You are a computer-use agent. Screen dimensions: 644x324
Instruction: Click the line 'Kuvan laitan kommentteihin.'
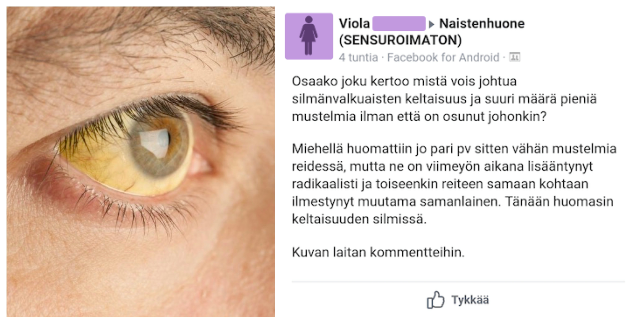(378, 252)
